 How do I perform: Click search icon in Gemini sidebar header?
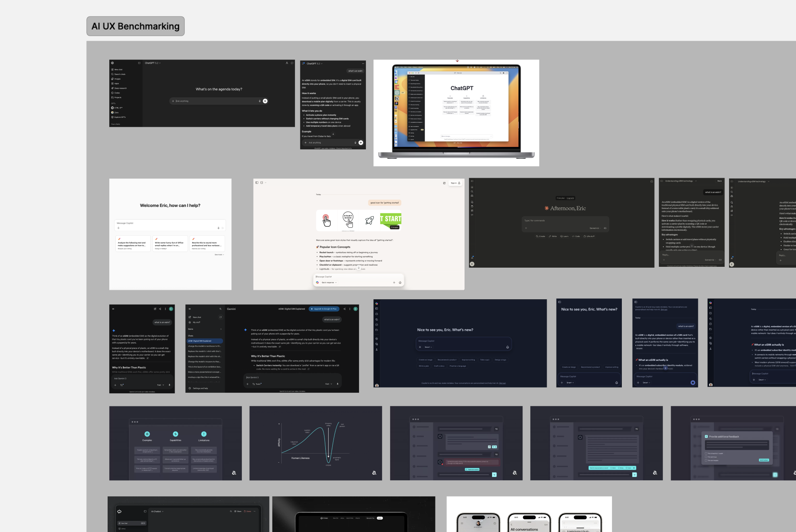(220, 309)
